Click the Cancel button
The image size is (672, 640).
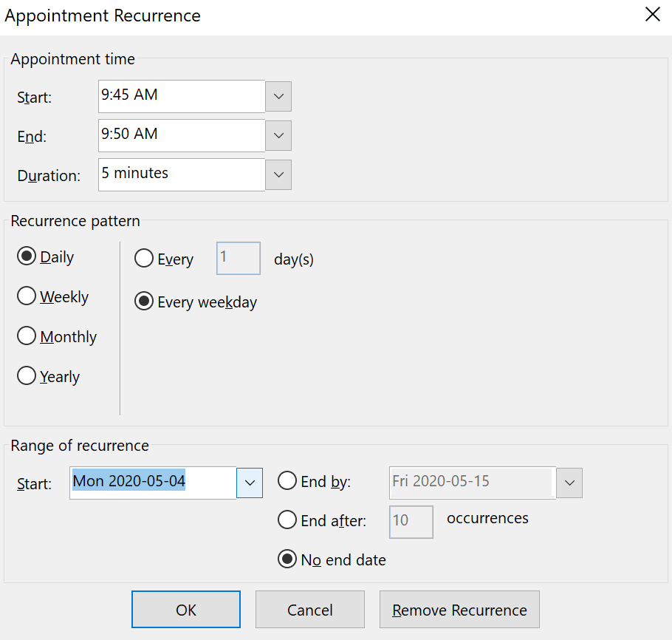pyautogui.click(x=310, y=610)
